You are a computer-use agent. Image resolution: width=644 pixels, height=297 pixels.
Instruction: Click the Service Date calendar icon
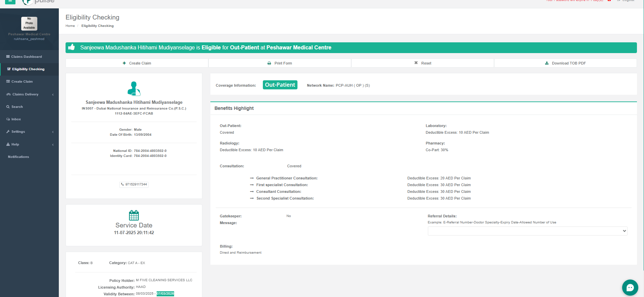(x=134, y=215)
